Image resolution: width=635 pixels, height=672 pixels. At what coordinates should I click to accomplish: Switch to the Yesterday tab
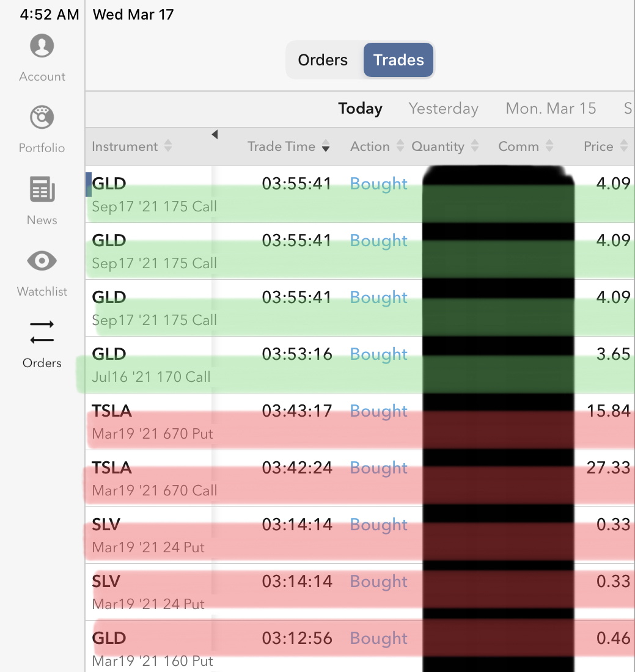(x=443, y=109)
